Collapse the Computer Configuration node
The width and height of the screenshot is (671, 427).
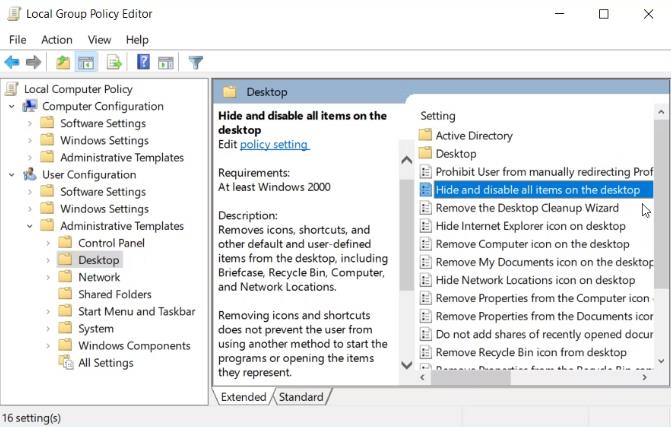(x=12, y=106)
